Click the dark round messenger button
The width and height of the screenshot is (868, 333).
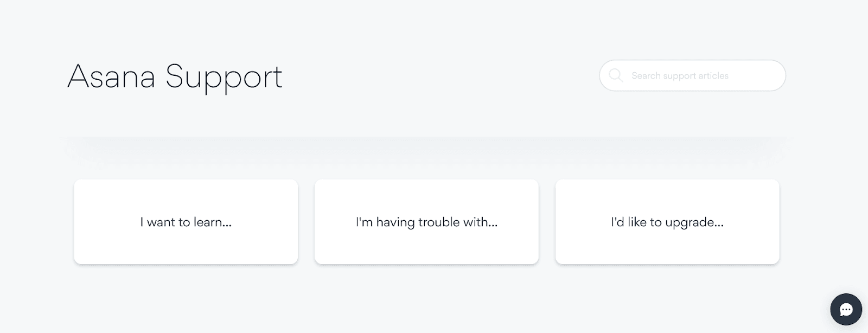[846, 309]
